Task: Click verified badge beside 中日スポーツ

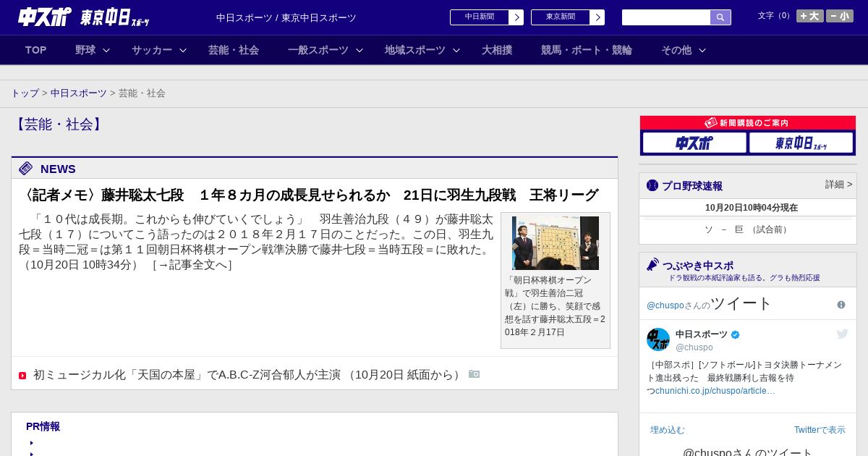Action: point(736,334)
